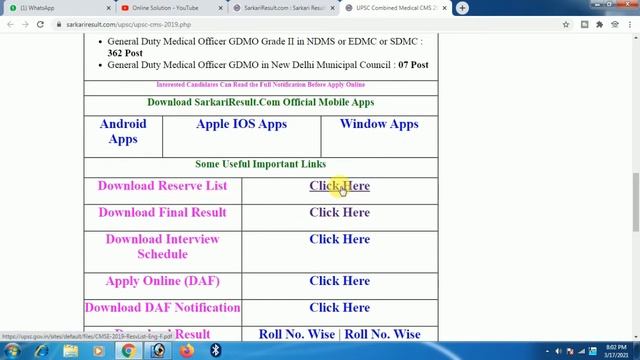View site info via the padlock icon
Screen dimensions: 640x360
tap(59, 24)
